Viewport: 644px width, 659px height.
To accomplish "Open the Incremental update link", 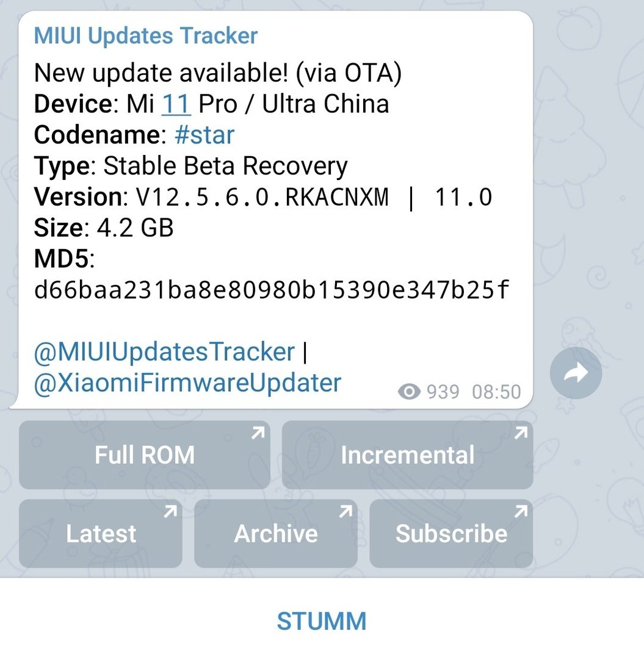I will tap(407, 455).
